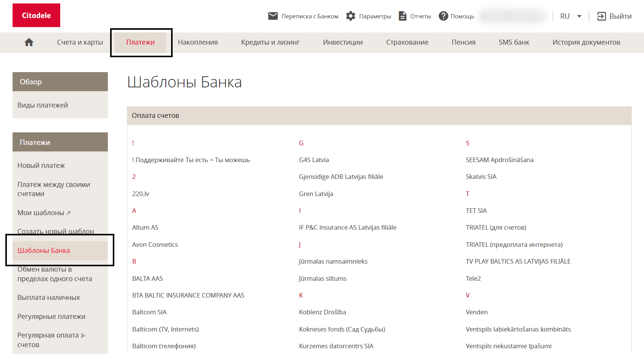Open TET SIA template
The image size is (644, 354).
[476, 211]
